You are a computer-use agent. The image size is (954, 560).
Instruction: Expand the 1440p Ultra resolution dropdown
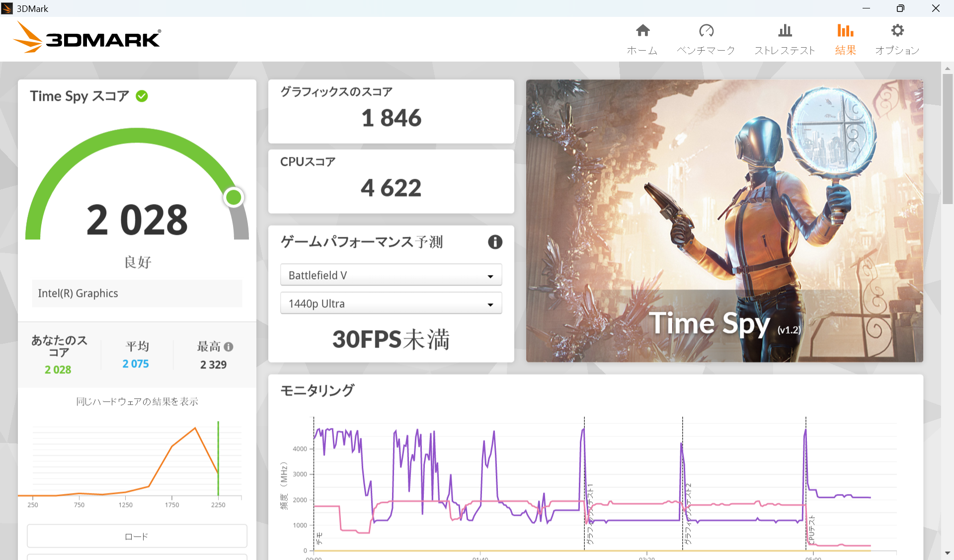[x=391, y=303]
